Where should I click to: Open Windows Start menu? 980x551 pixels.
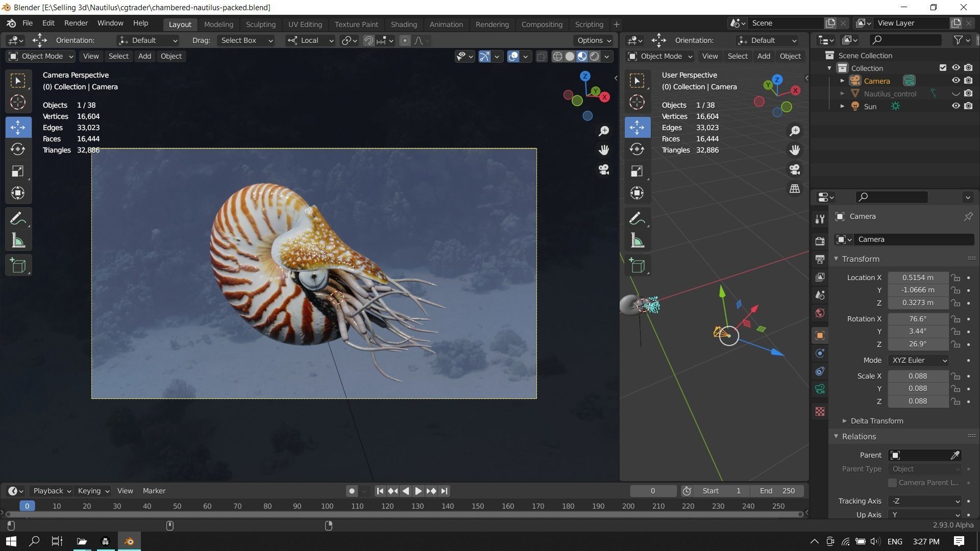(x=11, y=541)
